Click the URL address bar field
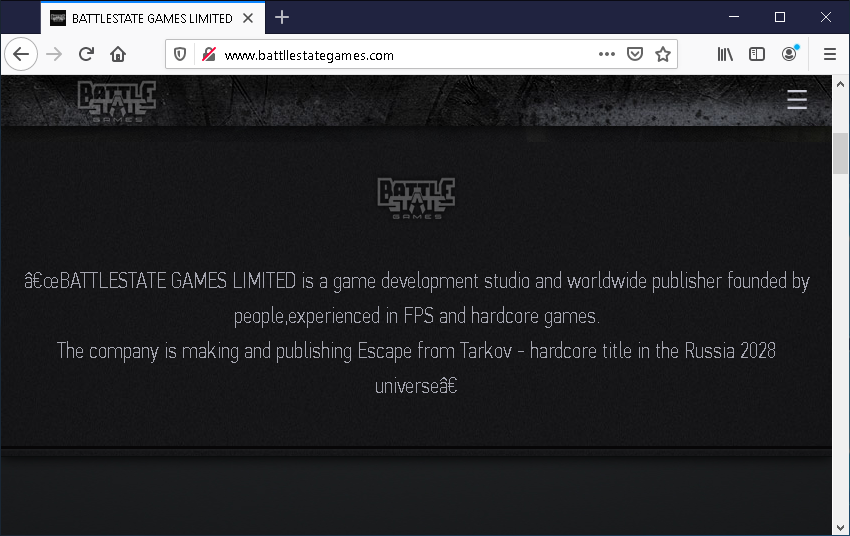 click(x=400, y=55)
